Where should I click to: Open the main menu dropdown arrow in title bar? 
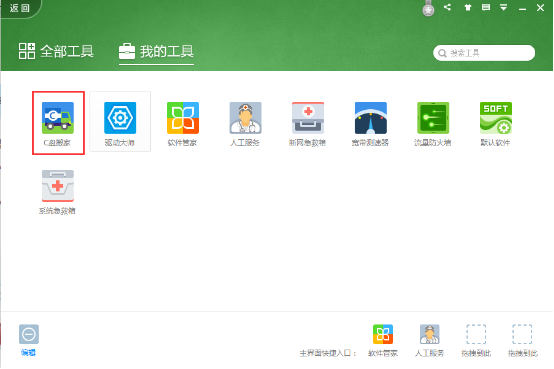503,7
